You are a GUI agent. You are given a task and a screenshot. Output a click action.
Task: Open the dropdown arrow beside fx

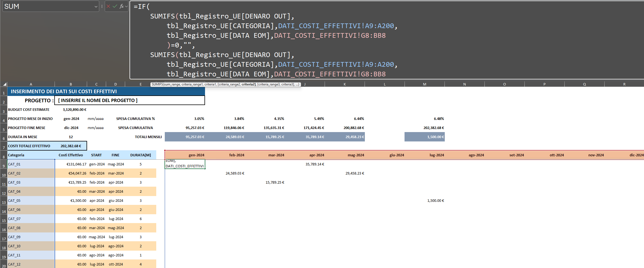tap(126, 6)
